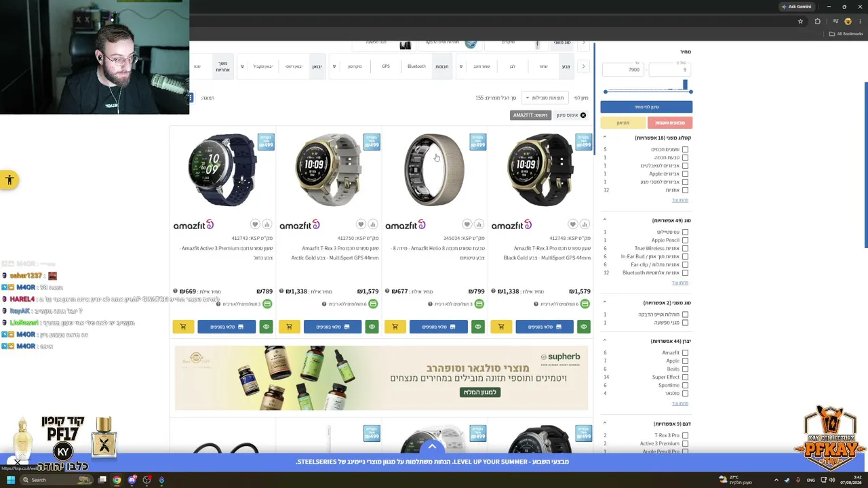Check the Active 3 Premium model checkbox

tap(685, 443)
